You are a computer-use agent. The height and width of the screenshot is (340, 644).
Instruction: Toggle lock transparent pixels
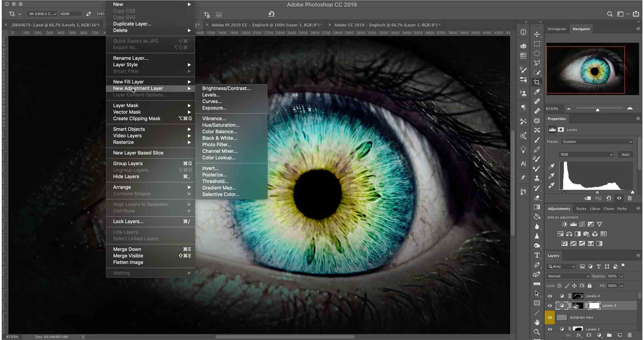[559, 286]
